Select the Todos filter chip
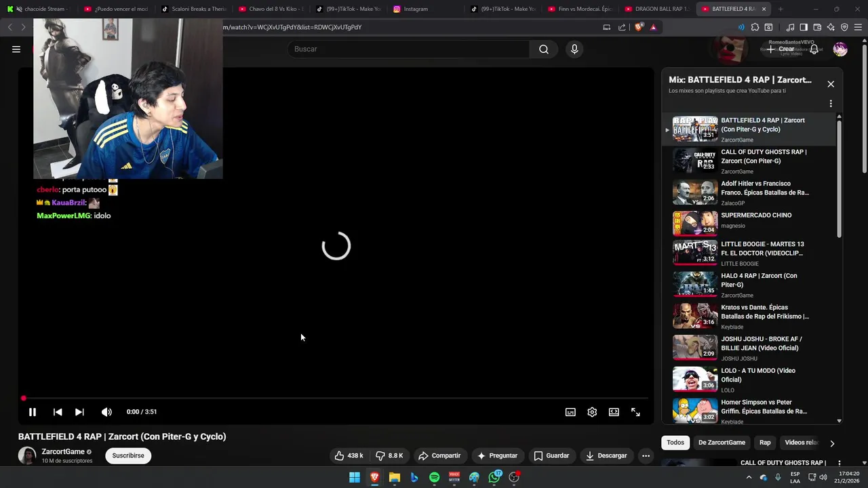The height and width of the screenshot is (488, 868). pos(675,443)
